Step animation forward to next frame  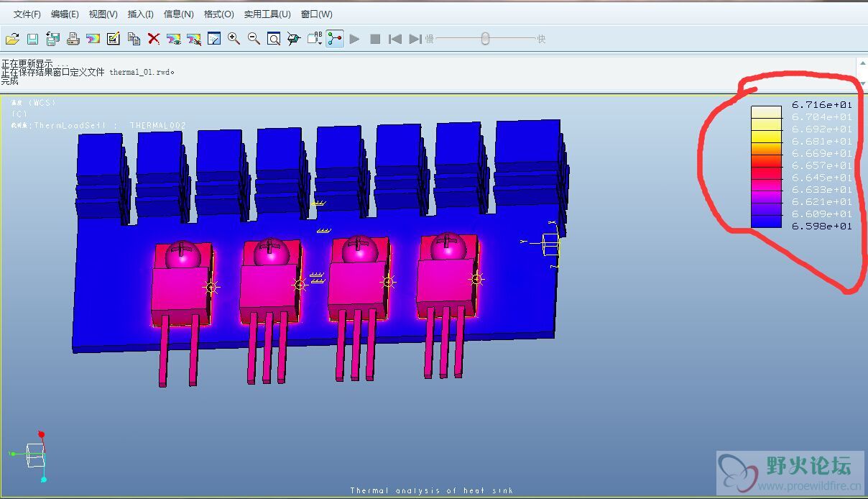(x=415, y=39)
